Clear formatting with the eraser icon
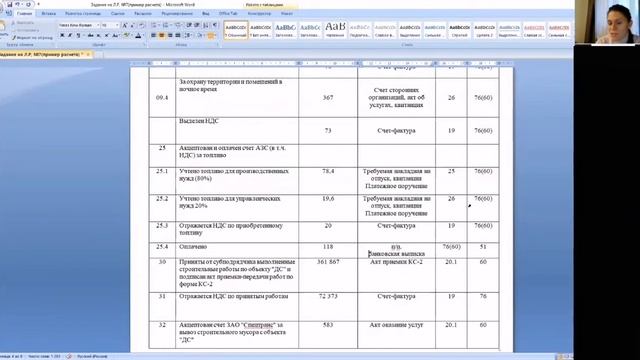 [x=142, y=25]
